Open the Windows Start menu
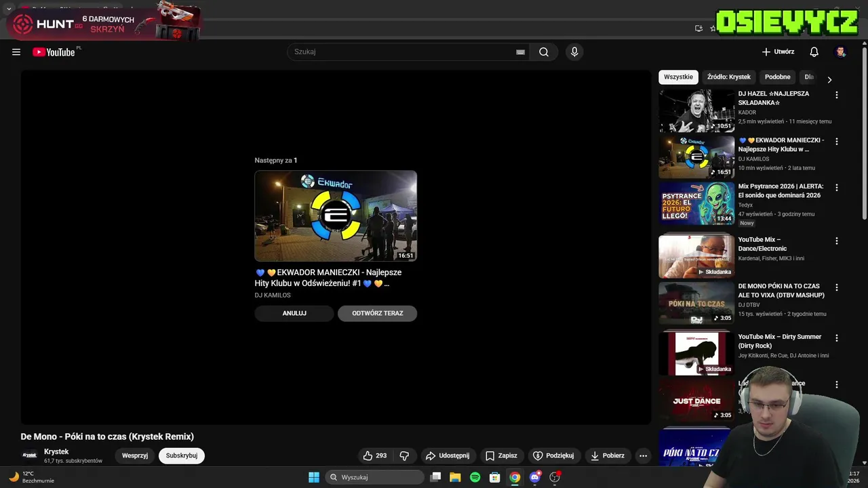Viewport: 868px width, 488px height. click(314, 477)
